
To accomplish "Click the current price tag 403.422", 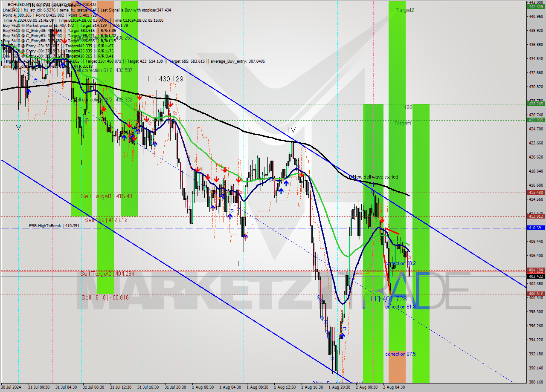I will (536, 276).
